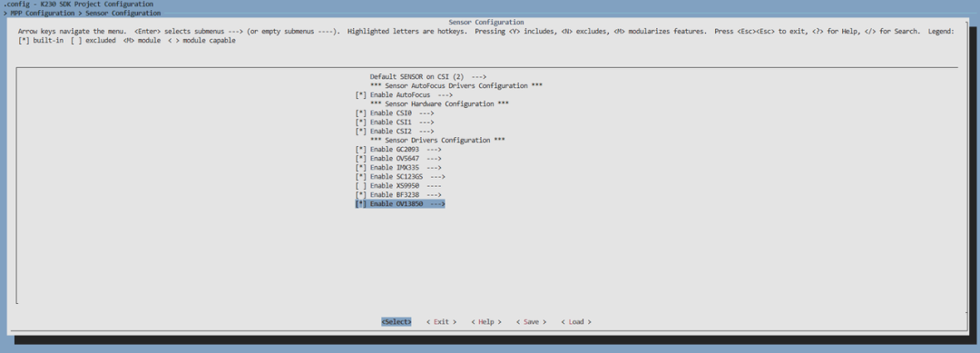Toggle the Enable CSI0 checkbox
Screen dimensions: 980x353
tap(360, 113)
